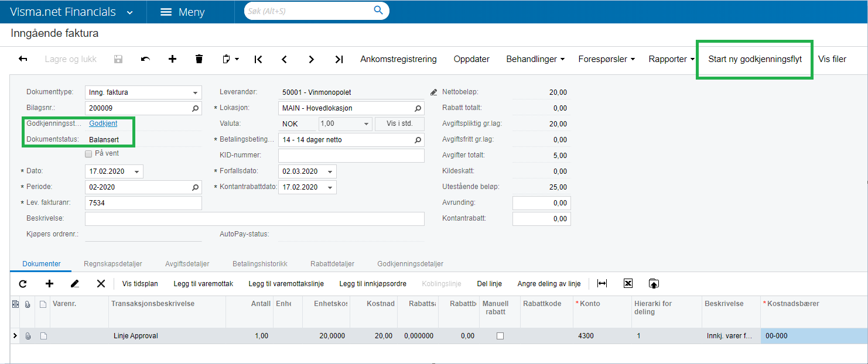The width and height of the screenshot is (868, 364).
Task: Click the Ankomstregistrering button
Action: tap(399, 59)
